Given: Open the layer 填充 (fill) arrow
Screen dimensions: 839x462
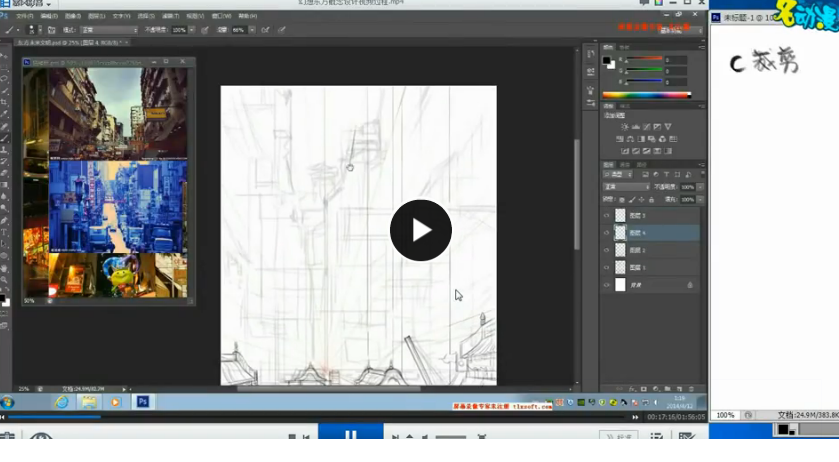Looking at the screenshot, I should 700,199.
